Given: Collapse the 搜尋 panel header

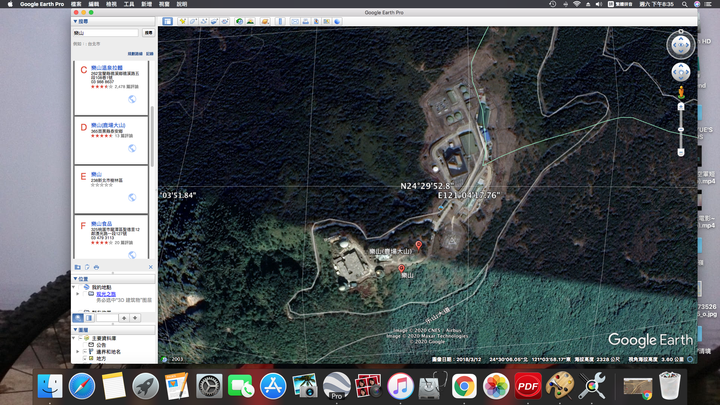Looking at the screenshot, I should (76, 21).
